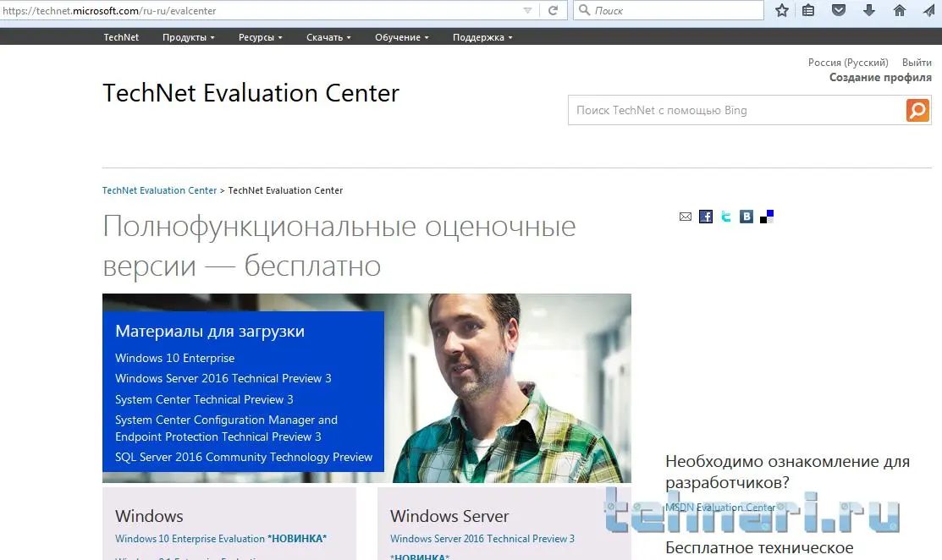Click the Россия (Русский) locale link

(x=848, y=63)
